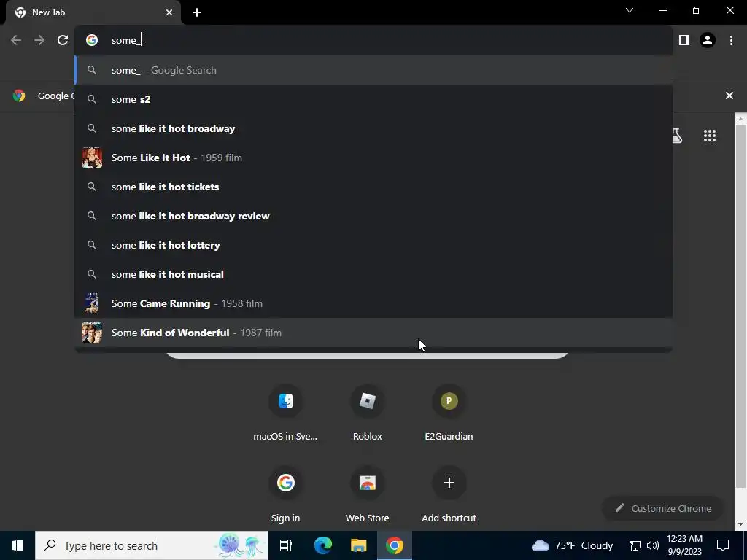This screenshot has height=560, width=747.
Task: Pick 'some like it hot broadway review'
Action: pyautogui.click(x=373, y=216)
